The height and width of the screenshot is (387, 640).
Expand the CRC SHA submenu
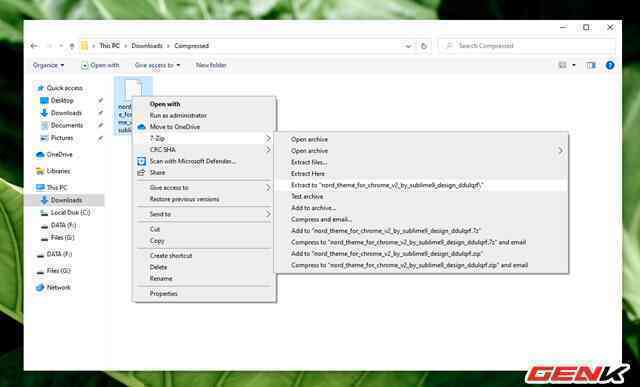(x=204, y=150)
